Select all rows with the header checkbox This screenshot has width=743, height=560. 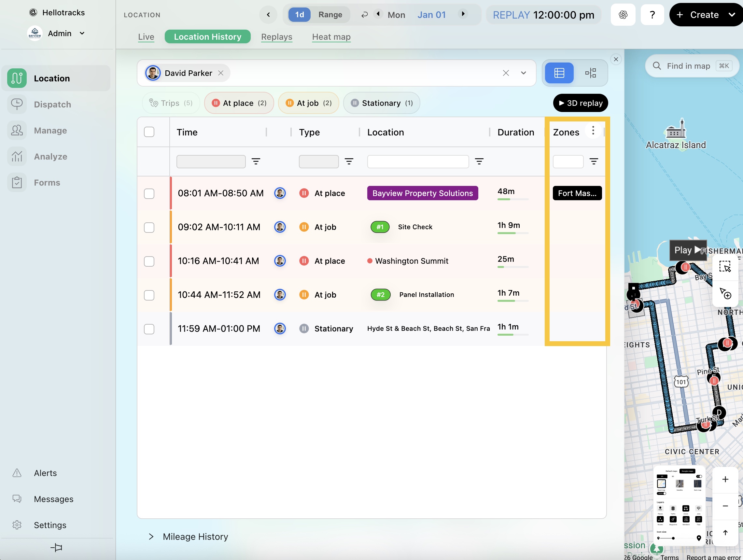(x=149, y=132)
